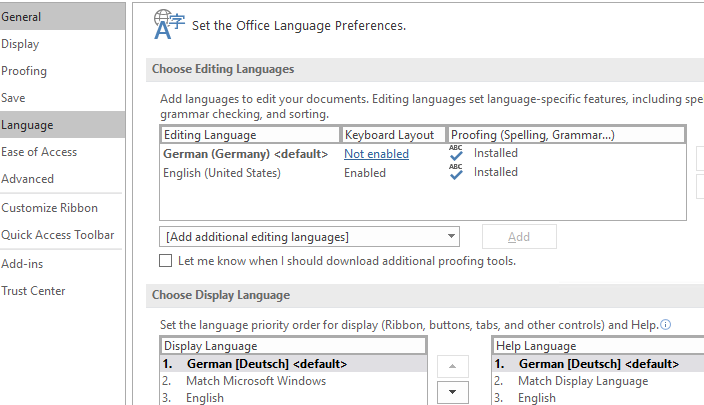Select Match Microsoft Windows display language
Image resolution: width=704 pixels, height=405 pixels.
(256, 381)
